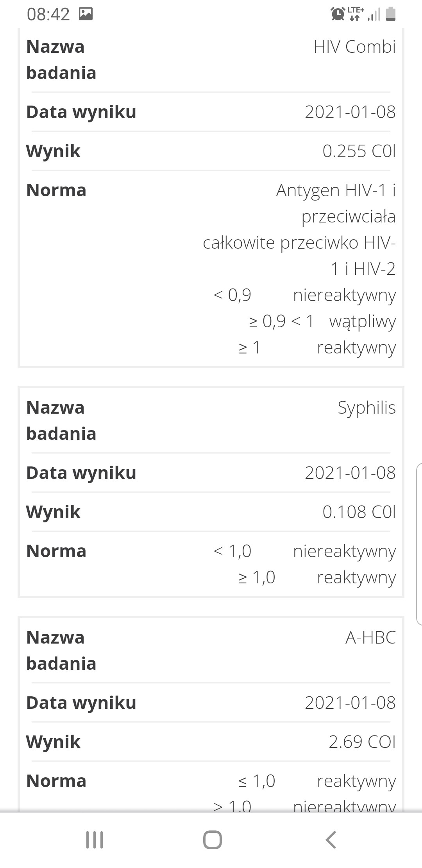
Task: Tap the scroll handle on right edge
Action: (419, 543)
